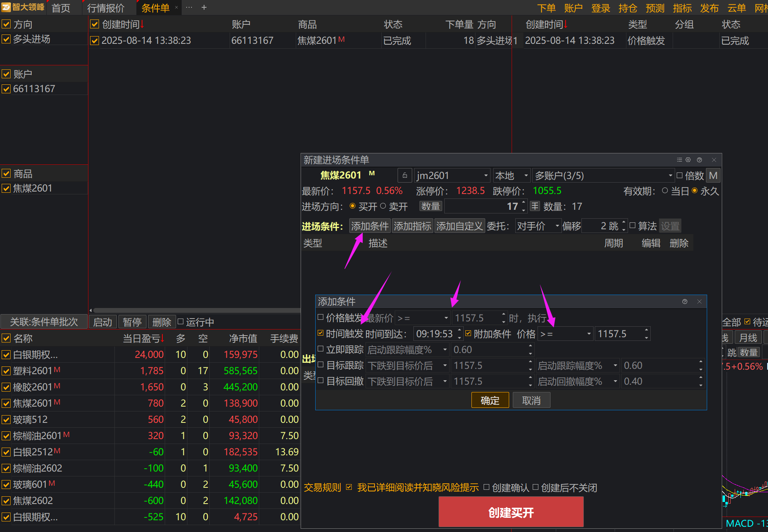Switch to the 行情报价 tab

[105, 8]
